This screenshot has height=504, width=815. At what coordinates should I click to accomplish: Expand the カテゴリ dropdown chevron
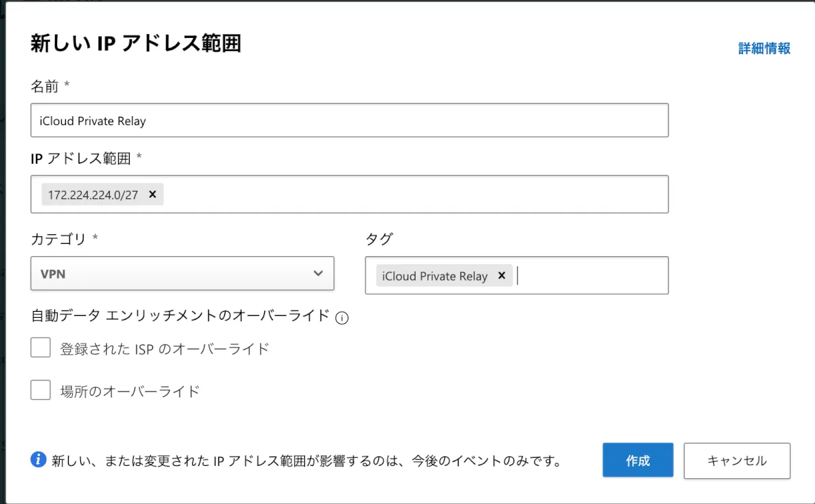click(x=318, y=274)
